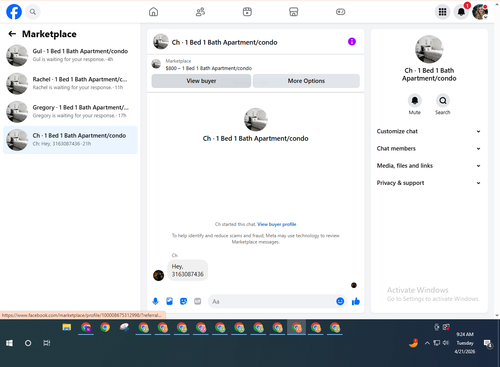The image size is (500, 367).
Task: Click the Search in conversation icon
Action: tap(443, 101)
